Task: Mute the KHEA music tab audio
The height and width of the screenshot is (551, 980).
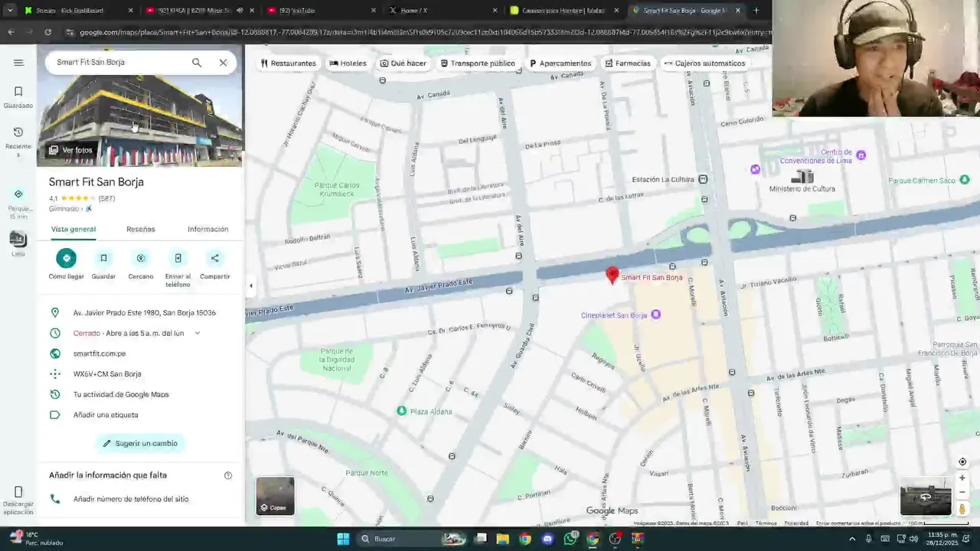Action: tap(240, 11)
